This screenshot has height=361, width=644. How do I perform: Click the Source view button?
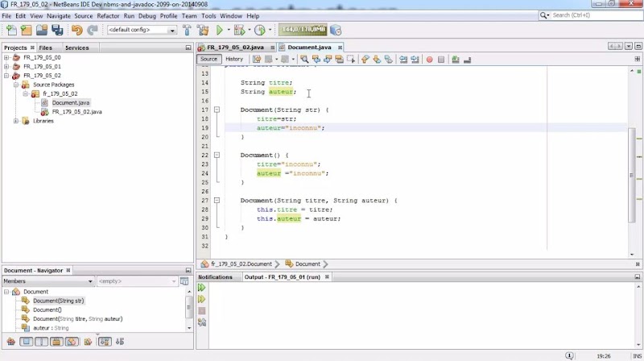pos(208,59)
